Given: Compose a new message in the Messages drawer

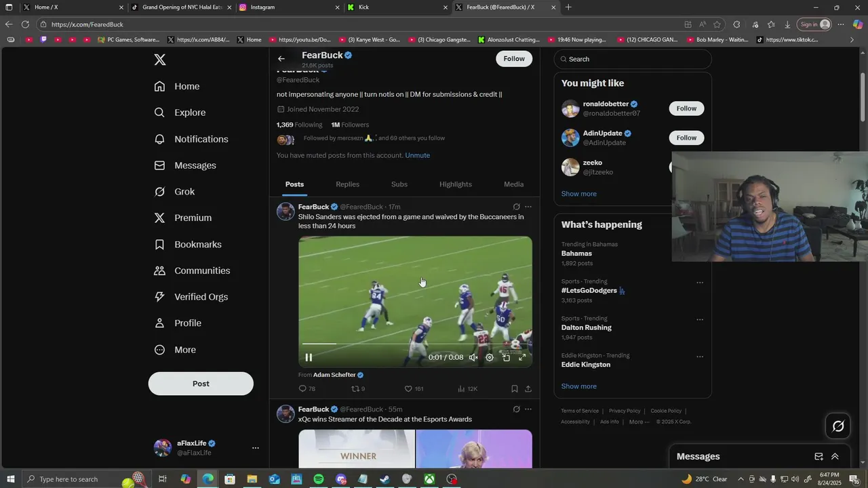Looking at the screenshot, I should pos(818,457).
